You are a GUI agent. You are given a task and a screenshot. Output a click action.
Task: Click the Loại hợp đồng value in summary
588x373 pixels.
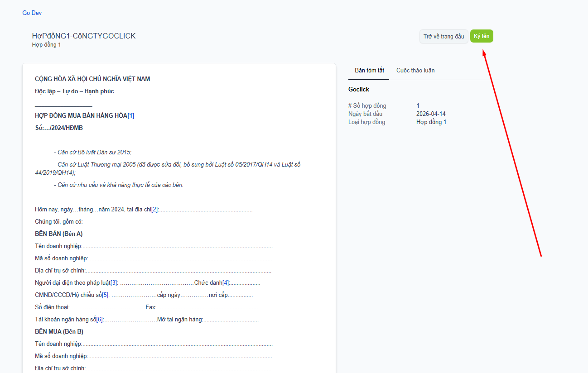(x=431, y=122)
